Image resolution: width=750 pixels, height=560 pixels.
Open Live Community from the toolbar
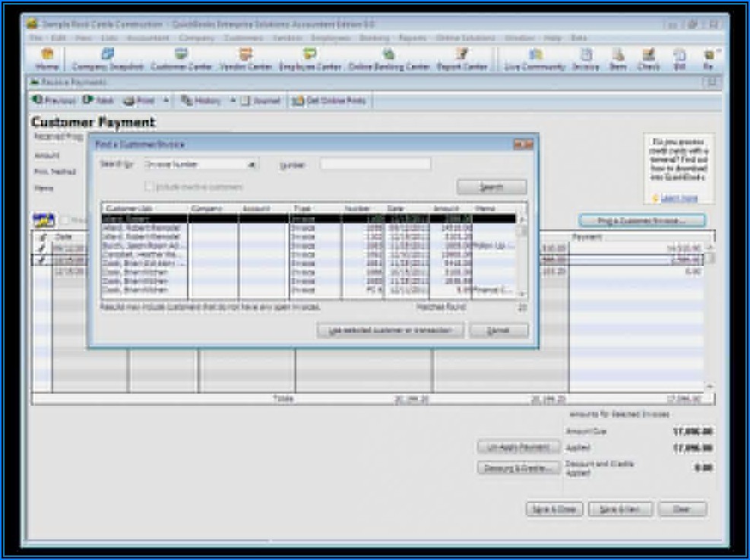tap(535, 59)
